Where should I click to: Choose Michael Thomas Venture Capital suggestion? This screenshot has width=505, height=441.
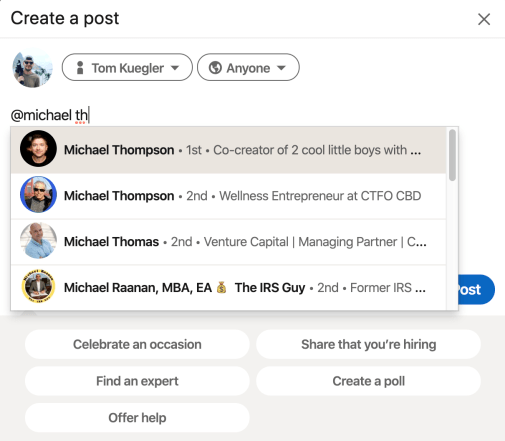(228, 242)
